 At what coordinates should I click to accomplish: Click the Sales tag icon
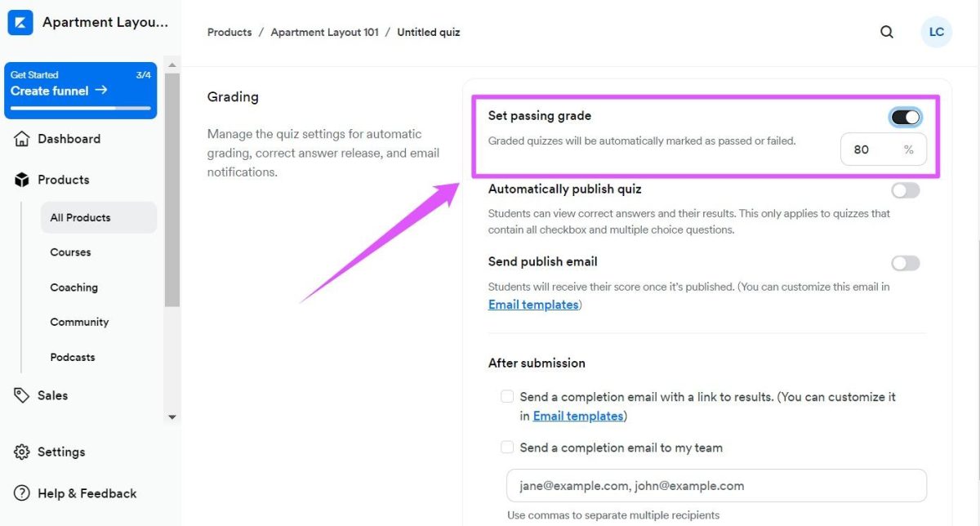[22, 395]
